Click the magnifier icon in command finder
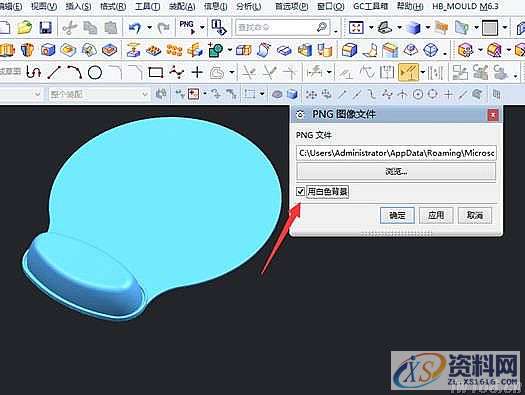525x395 pixels. pos(322,27)
